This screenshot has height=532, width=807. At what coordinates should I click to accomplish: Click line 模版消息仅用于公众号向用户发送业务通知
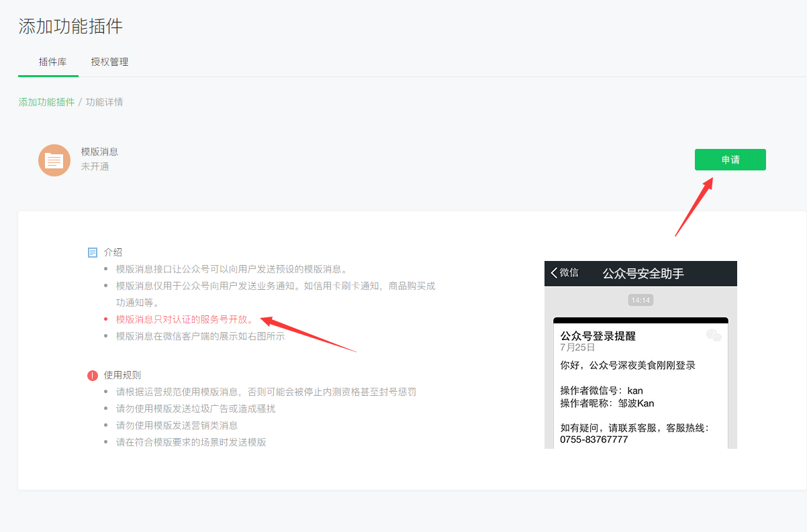[x=276, y=294]
